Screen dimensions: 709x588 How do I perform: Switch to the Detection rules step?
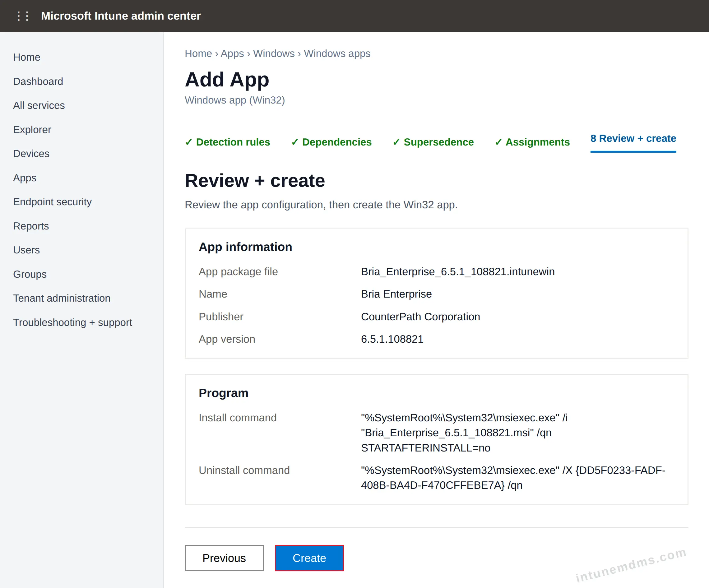click(x=228, y=142)
